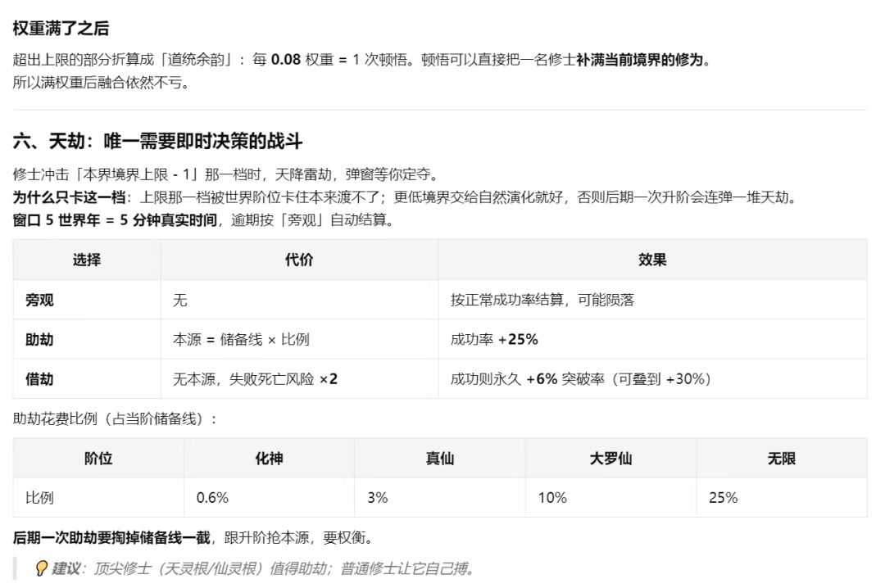
Task: Click the 旁观 row label
Action: [x=39, y=300]
